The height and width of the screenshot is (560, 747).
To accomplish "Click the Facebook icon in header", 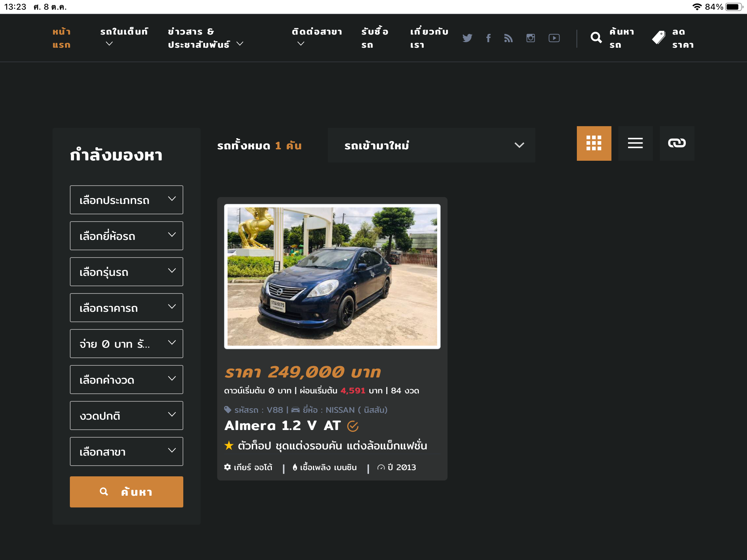I will pyautogui.click(x=488, y=38).
